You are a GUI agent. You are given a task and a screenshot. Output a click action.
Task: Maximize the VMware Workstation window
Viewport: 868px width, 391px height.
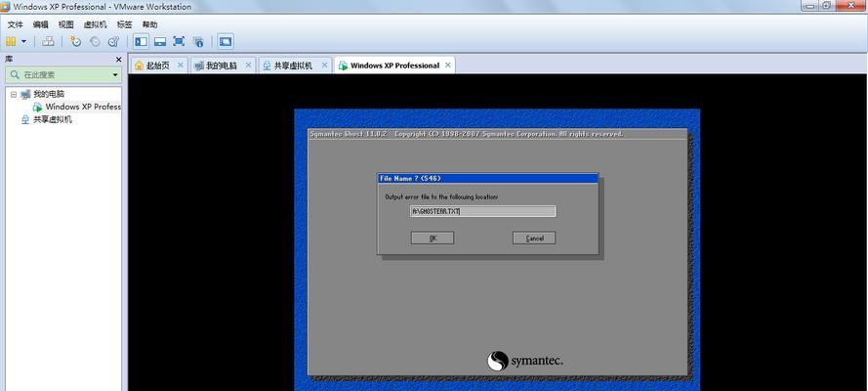coord(826,5)
